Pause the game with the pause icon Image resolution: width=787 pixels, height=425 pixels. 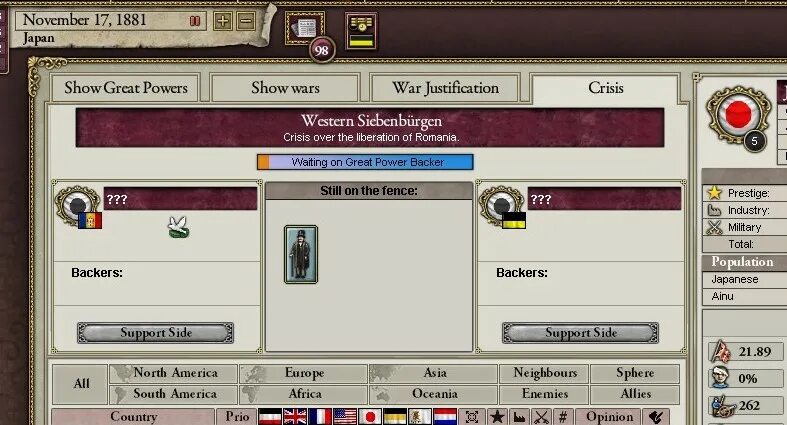pos(195,21)
